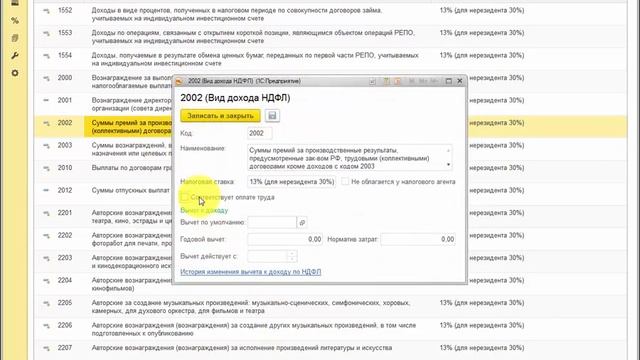Click the row icon for code 2002
Screen dimensions: 640x360
pyautogui.click(x=47, y=123)
